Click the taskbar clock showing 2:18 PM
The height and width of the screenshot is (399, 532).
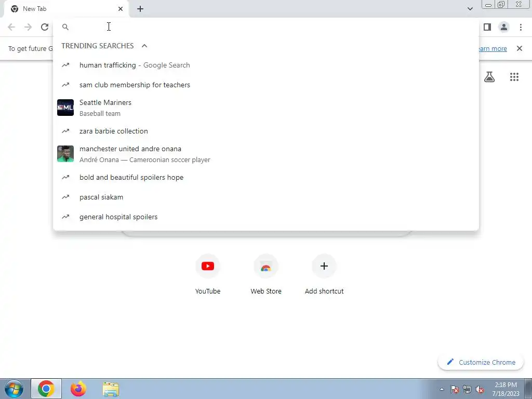(506, 389)
